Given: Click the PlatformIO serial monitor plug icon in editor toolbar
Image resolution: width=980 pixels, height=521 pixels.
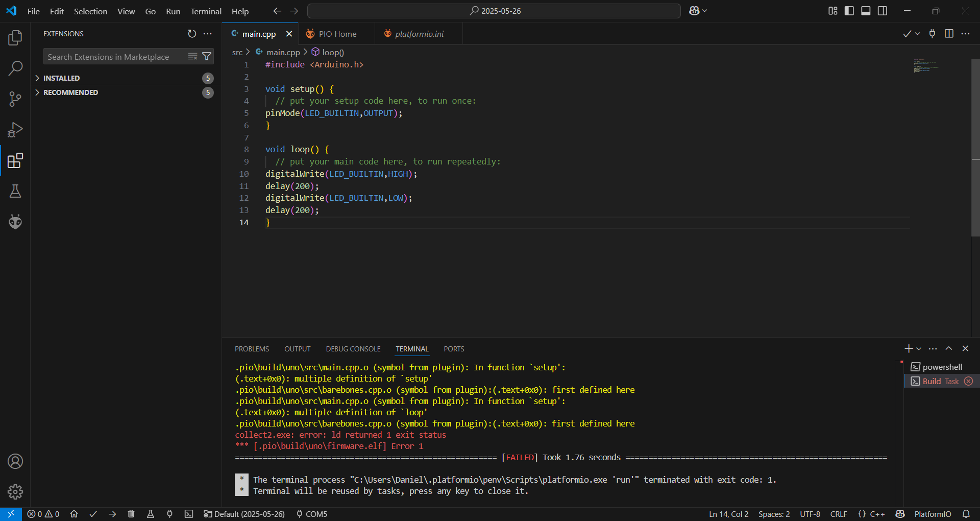Looking at the screenshot, I should [932, 34].
